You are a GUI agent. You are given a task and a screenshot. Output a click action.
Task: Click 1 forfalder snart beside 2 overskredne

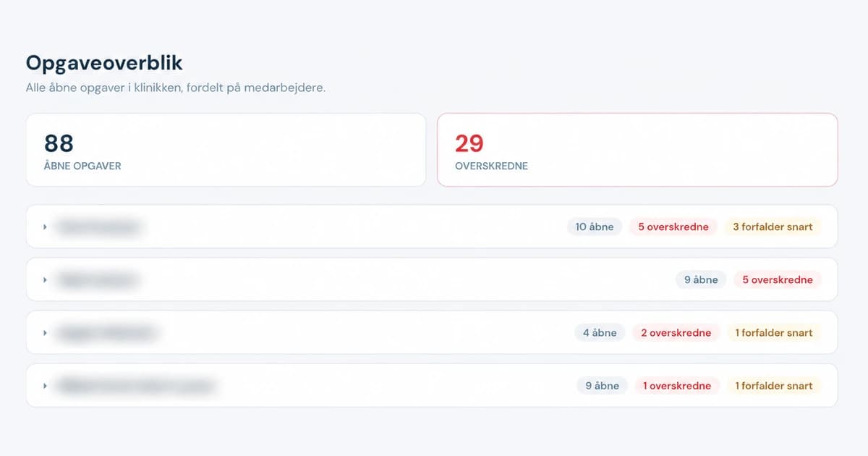tap(774, 333)
